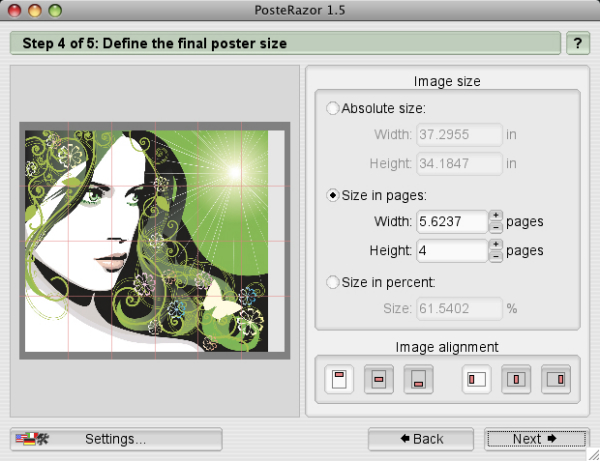600x461 pixels.
Task: Decrease pages Height with minus stepper
Action: tap(496, 256)
